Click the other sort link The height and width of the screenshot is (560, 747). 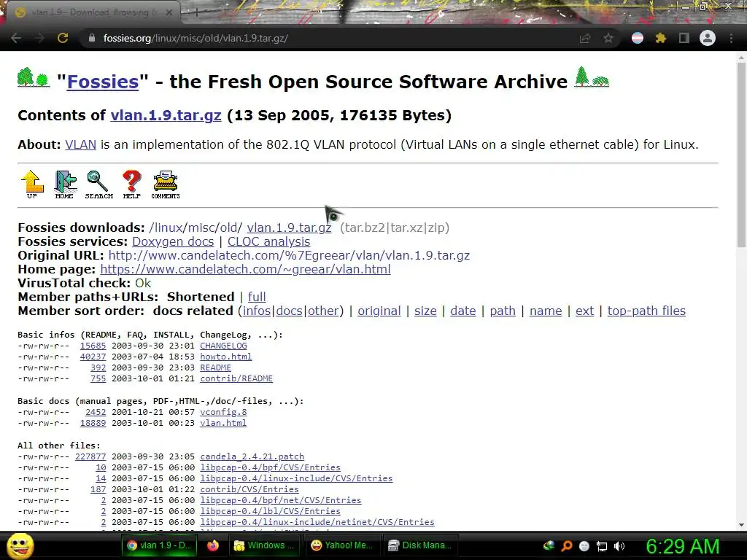[323, 311]
